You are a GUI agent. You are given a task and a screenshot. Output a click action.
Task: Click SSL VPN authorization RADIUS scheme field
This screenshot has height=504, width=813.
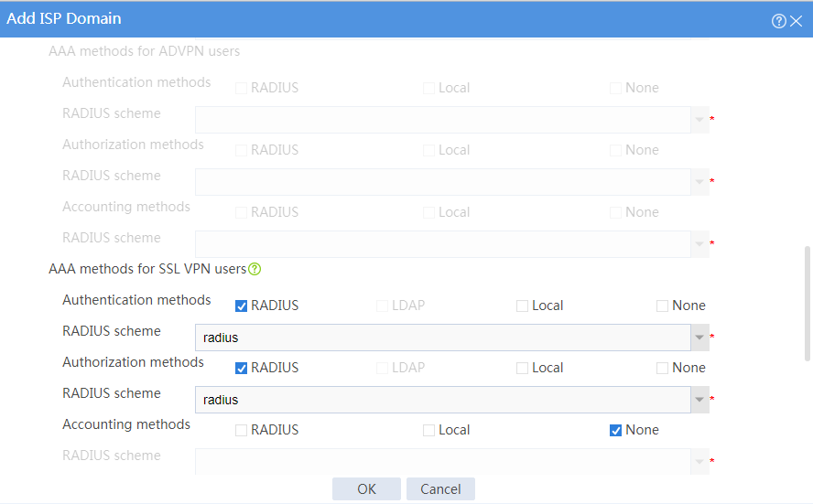443,400
